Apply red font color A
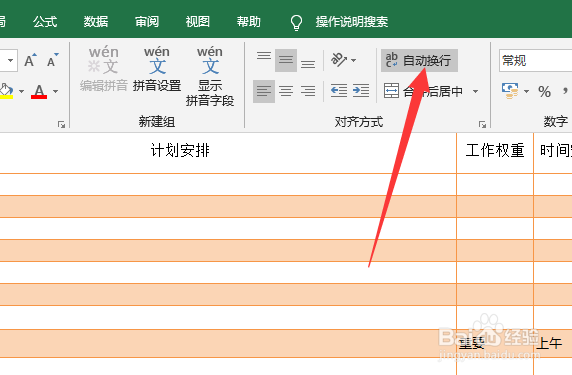Image resolution: width=572 pixels, height=375 pixels. click(x=39, y=91)
